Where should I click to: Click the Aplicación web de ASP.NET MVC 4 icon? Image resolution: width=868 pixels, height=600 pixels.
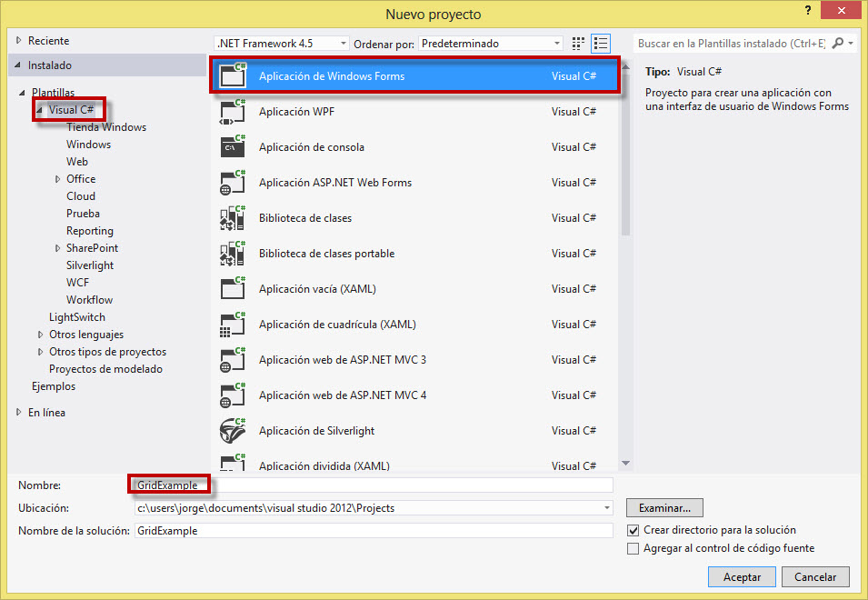[233, 395]
